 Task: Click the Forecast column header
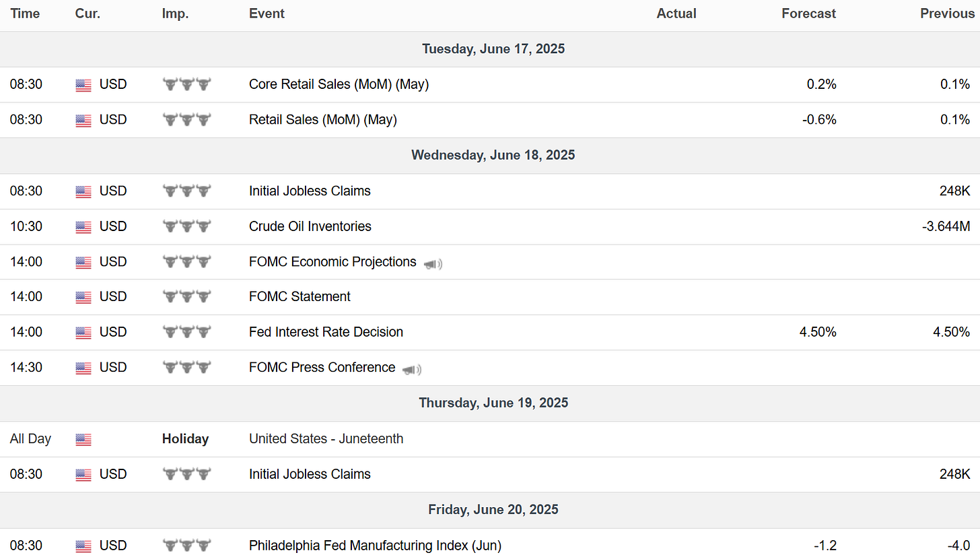[x=808, y=13]
